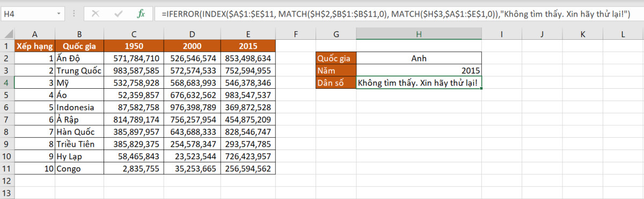Click the value 571,784,710
This screenshot has width=644, height=199.
134,58
